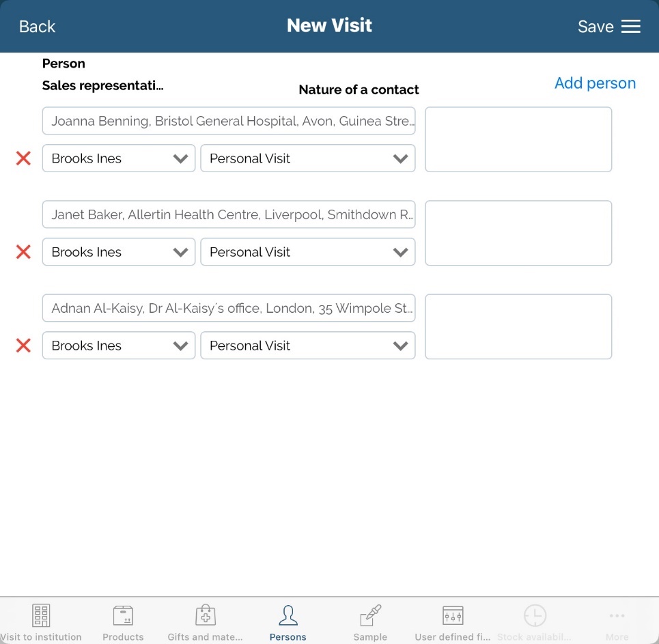The image size is (659, 644).
Task: Tap the More options icon
Action: coord(617,622)
